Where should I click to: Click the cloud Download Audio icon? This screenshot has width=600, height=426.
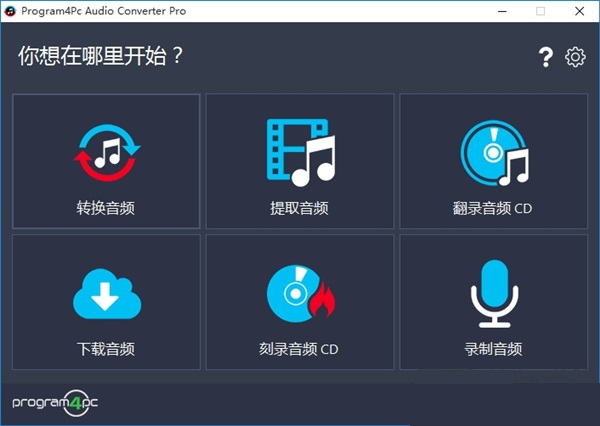click(x=107, y=294)
